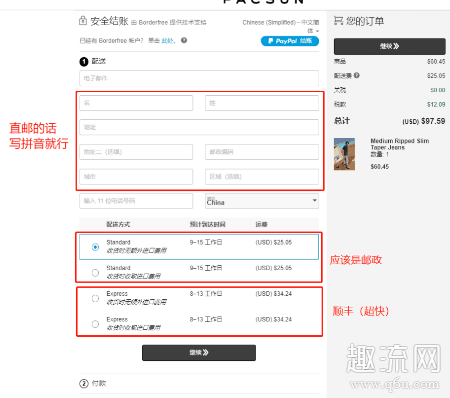450x398 pixels.
Task: Click the optional address line two field
Action: (x=136, y=152)
